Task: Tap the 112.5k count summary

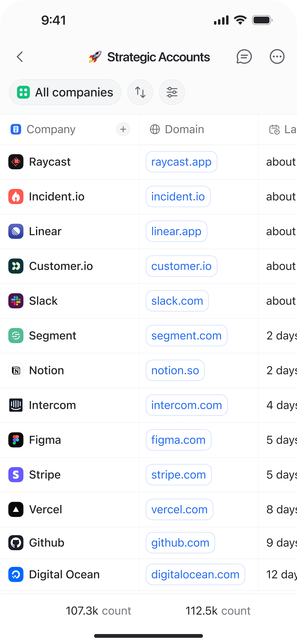Action: [x=218, y=611]
